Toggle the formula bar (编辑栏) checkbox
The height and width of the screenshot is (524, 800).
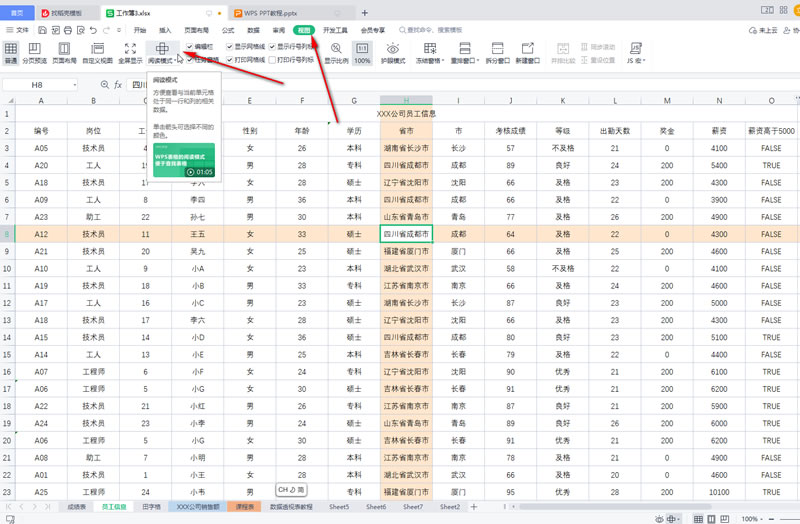click(190, 46)
